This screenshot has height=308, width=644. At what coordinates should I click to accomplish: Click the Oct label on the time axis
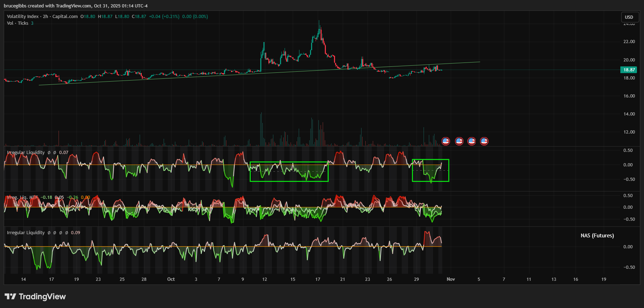click(x=171, y=279)
